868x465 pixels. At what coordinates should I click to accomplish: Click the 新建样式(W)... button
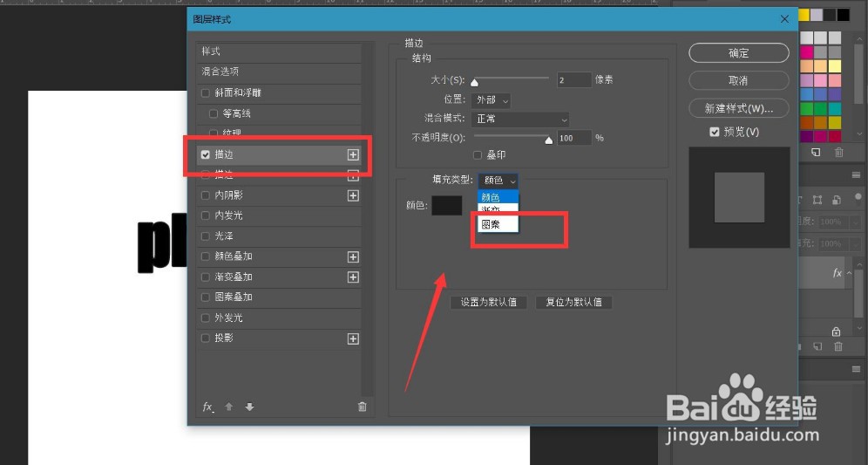738,109
